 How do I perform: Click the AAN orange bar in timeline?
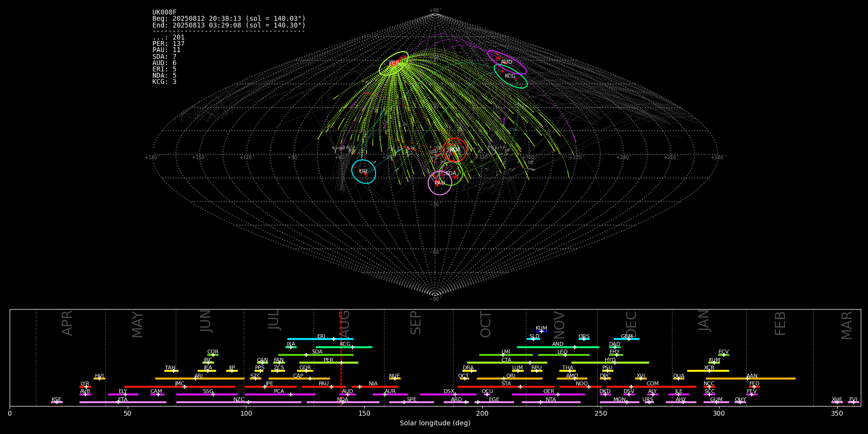tap(751, 379)
